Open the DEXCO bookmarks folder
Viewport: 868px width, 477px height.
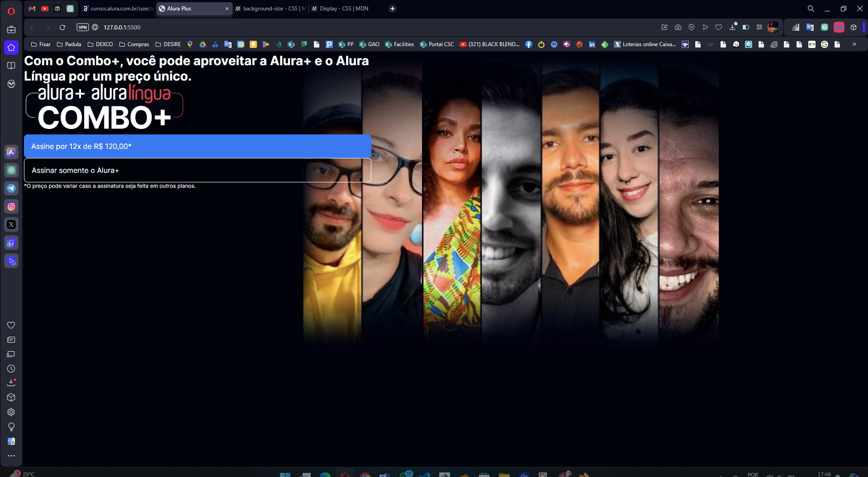tap(100, 44)
